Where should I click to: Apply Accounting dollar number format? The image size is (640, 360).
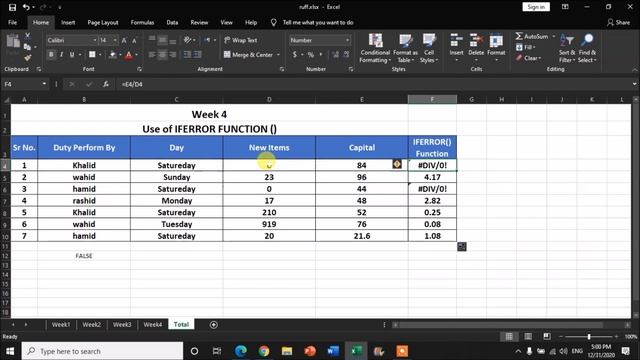click(x=295, y=54)
